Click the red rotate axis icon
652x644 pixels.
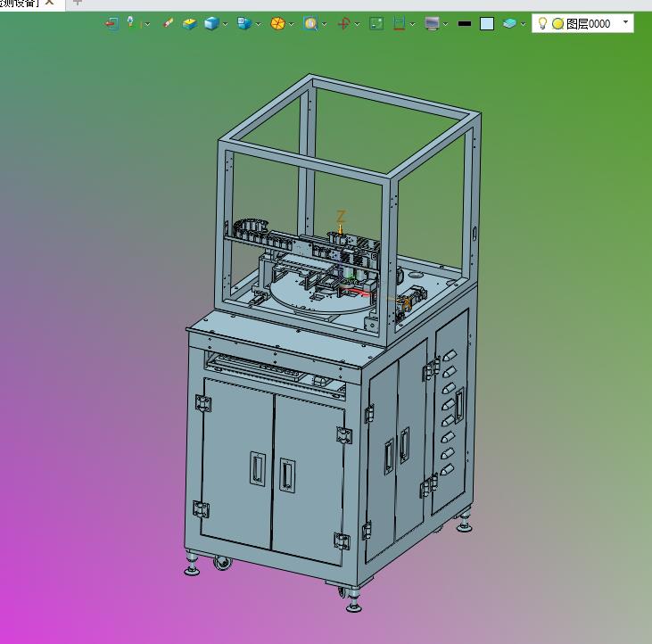(x=343, y=23)
